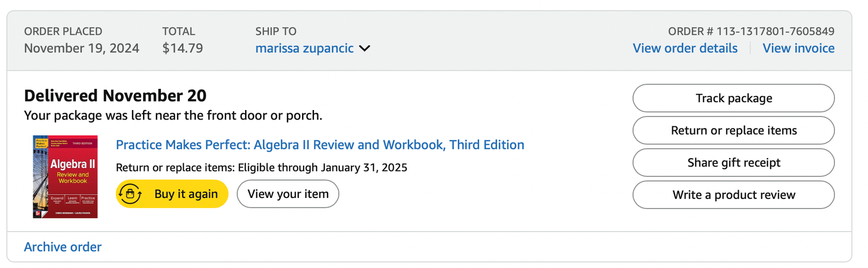Click the Algebra II book cover thumbnail
The width and height of the screenshot is (868, 268).
coord(65,177)
